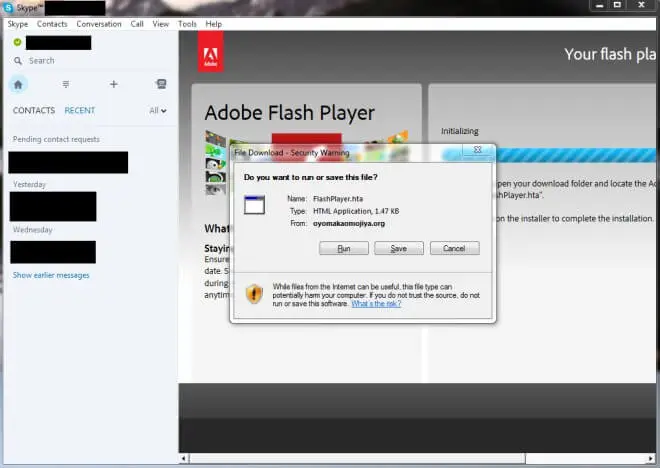Click the FlashPlayer.hta file type icon

(x=255, y=205)
